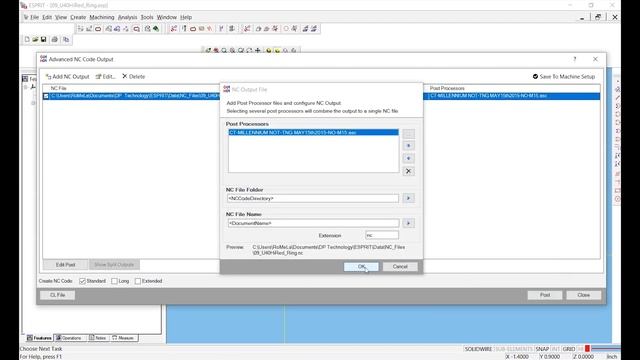Screen dimensions: 640x360
Task: Move the selected post processor up
Action: pyautogui.click(x=408, y=146)
